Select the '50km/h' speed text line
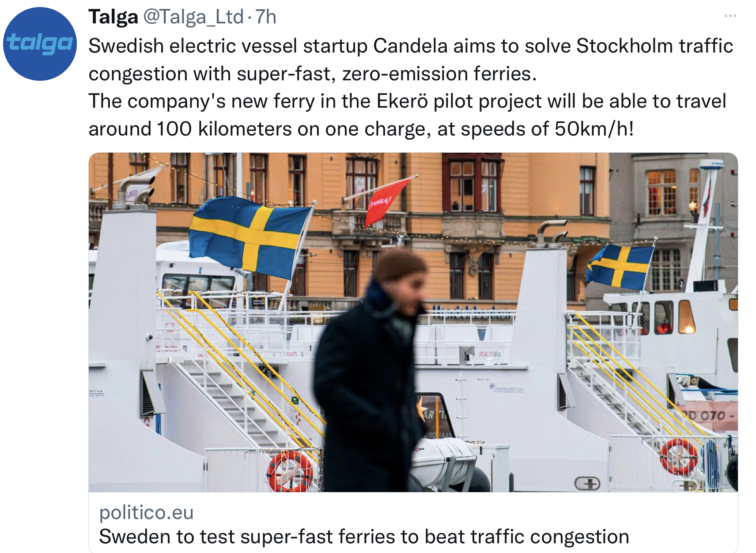Viewport: 756px width, 553px height. (361, 129)
